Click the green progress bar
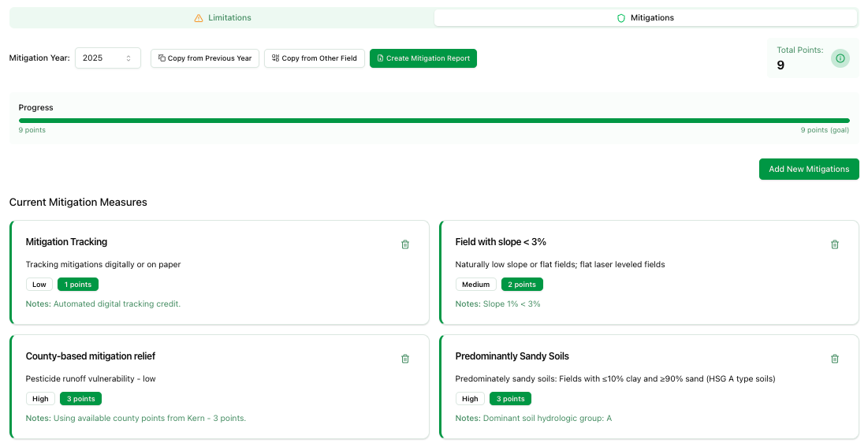The width and height of the screenshot is (868, 447). (434, 121)
